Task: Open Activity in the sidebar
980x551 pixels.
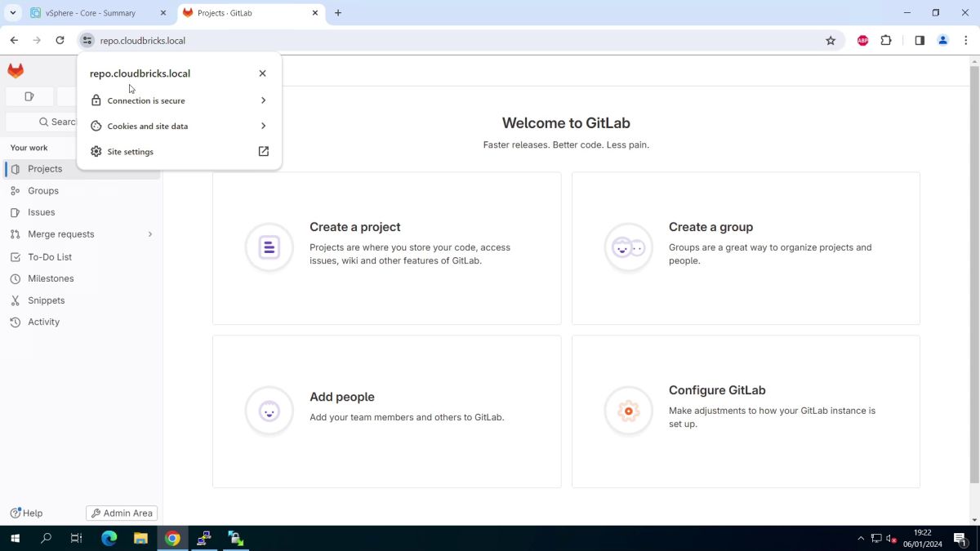Action: point(82,322)
